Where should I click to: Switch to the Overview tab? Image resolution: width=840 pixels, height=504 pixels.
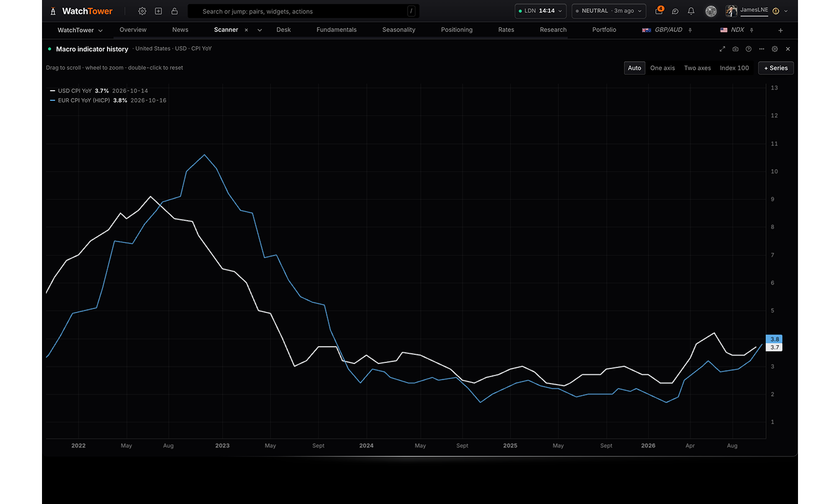click(133, 30)
